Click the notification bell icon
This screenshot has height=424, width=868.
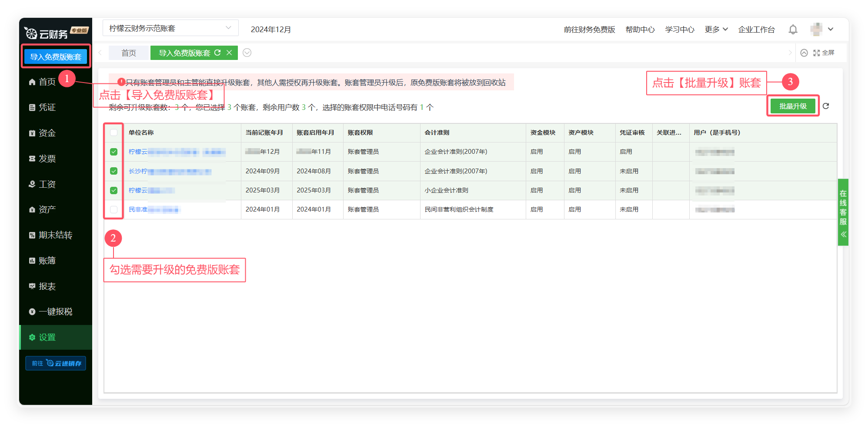(x=793, y=30)
